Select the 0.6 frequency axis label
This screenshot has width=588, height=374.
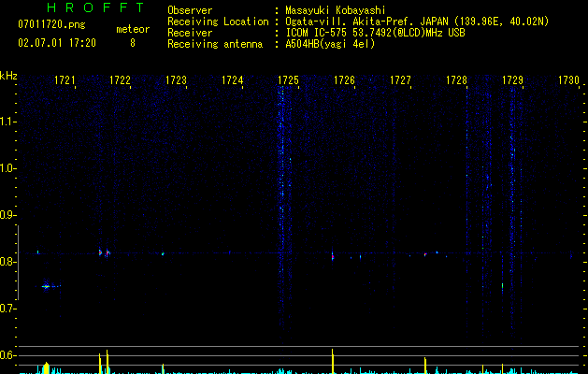(x=7, y=355)
